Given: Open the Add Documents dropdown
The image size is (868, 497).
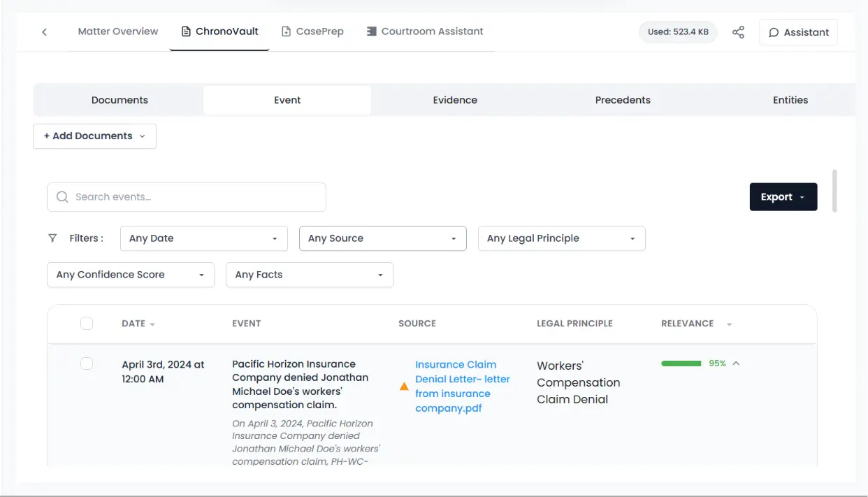Looking at the screenshot, I should (x=94, y=136).
